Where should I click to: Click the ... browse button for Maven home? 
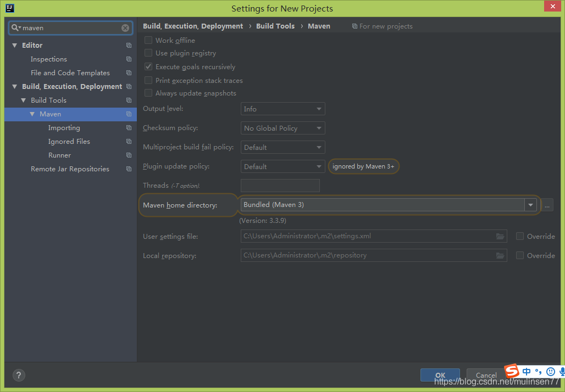click(547, 205)
